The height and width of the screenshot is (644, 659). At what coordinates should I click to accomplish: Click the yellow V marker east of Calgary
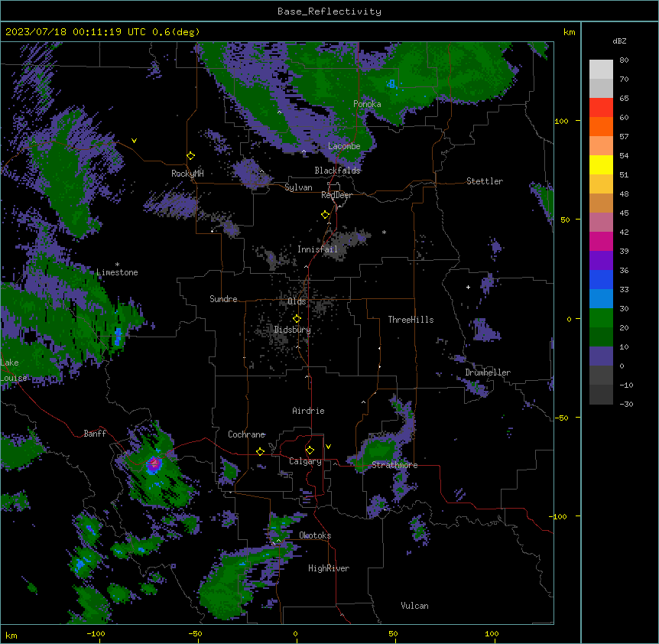tap(328, 447)
